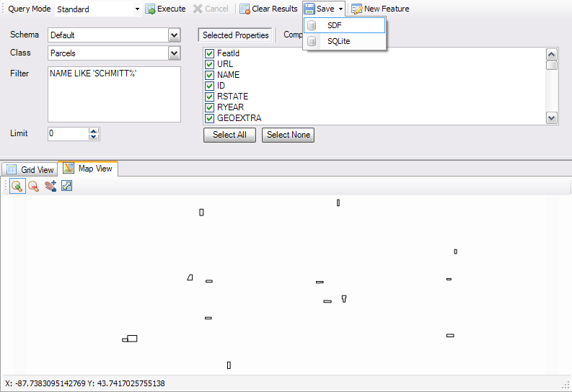Viewport: 572px width, 392px height.
Task: Click the Limit number field
Action: 69,134
